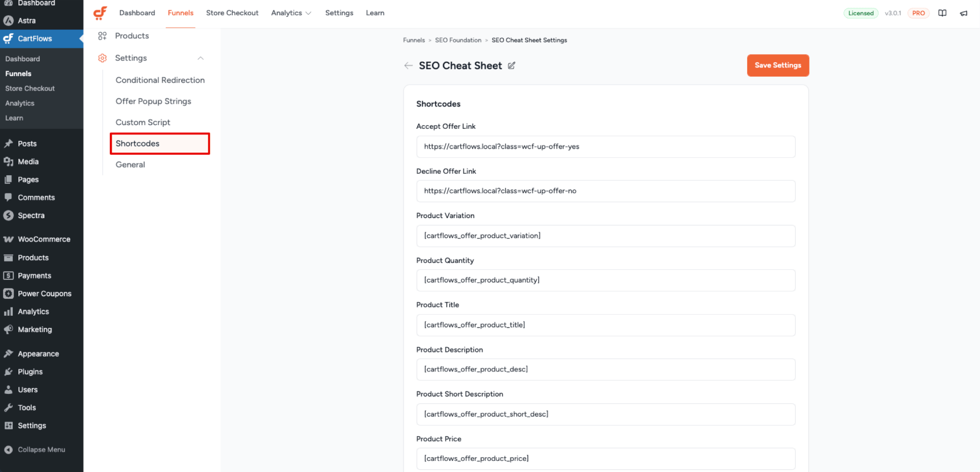Image resolution: width=980 pixels, height=472 pixels.
Task: Open the Learn tab in top navigation
Action: point(375,13)
